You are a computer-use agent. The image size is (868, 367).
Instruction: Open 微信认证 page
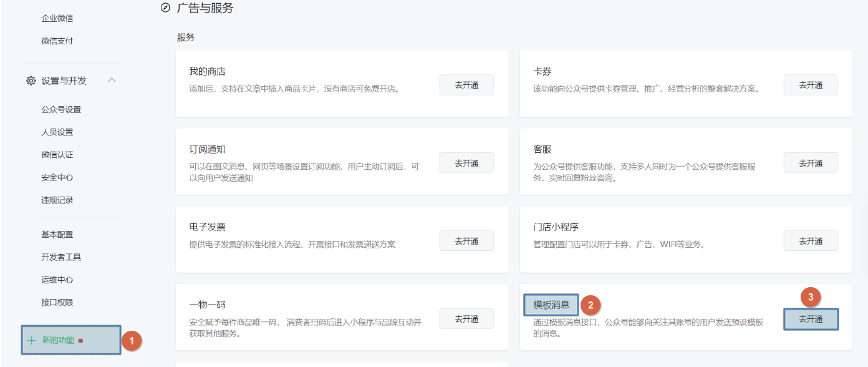click(x=57, y=154)
